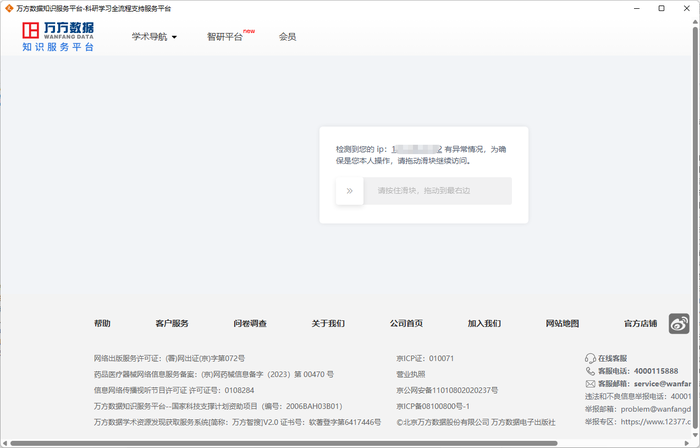Maximize the application window
Viewport: 700px width, 448px height.
coord(662,8)
